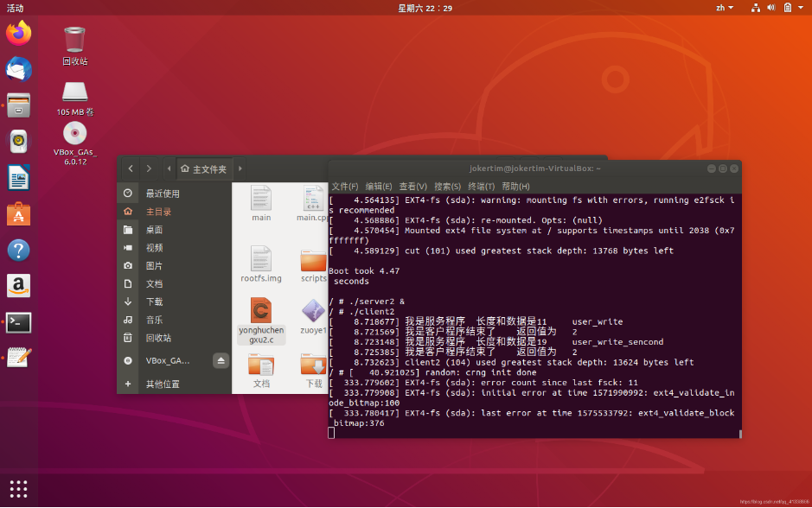
Task: Open terminal 编辑(E) menu
Action: tap(379, 187)
